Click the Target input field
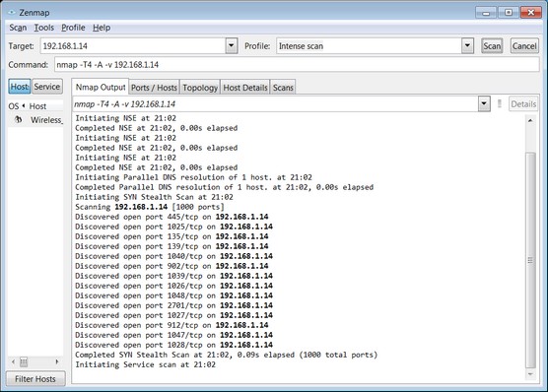Screen dimensions: 548x392 133,46
